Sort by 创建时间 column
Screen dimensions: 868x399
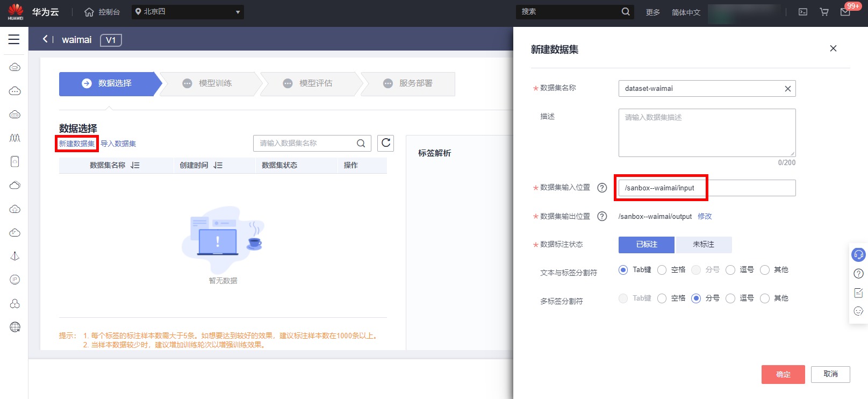[x=218, y=166]
